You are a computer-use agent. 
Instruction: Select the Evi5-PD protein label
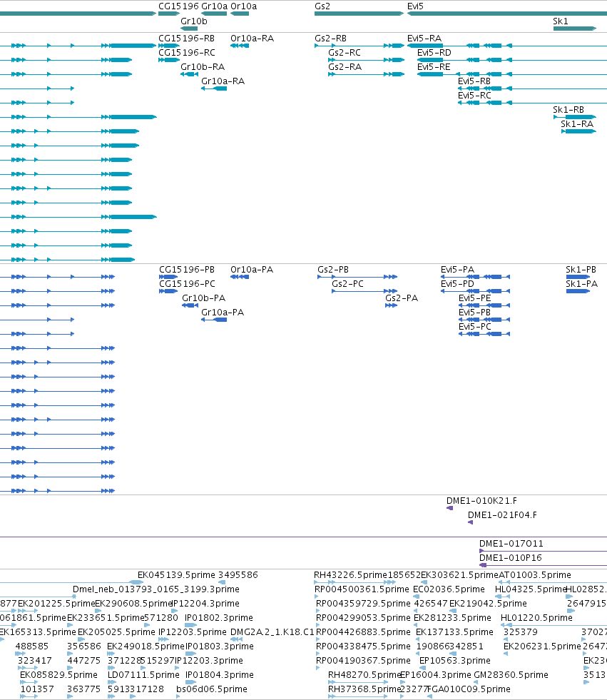point(457,284)
